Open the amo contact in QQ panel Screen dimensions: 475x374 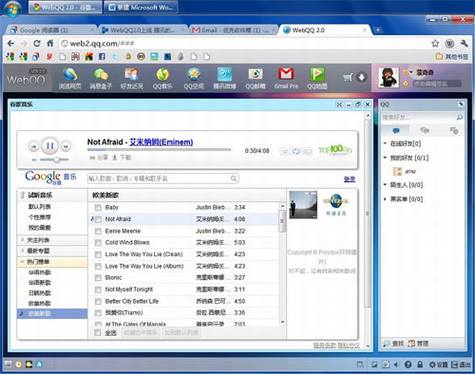[404, 171]
